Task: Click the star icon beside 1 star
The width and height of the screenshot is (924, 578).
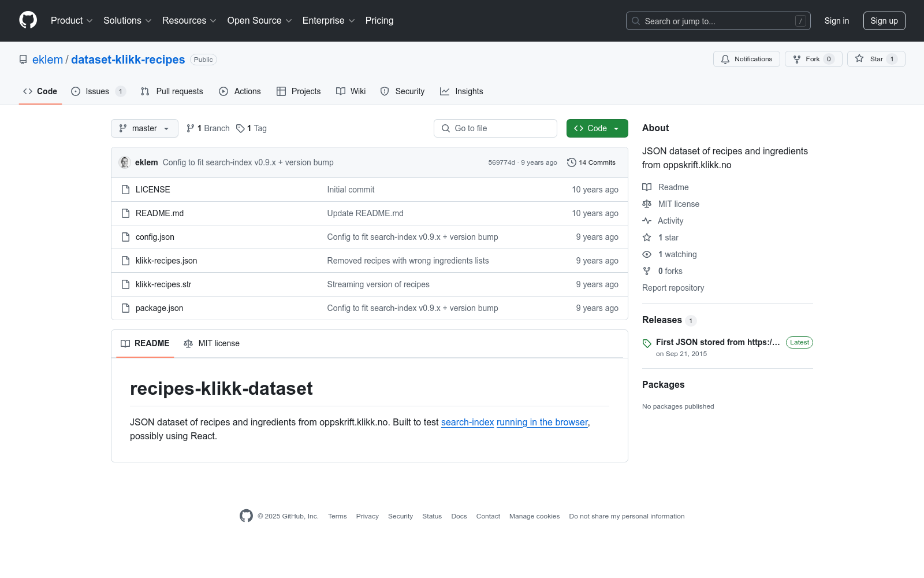Action: click(647, 238)
